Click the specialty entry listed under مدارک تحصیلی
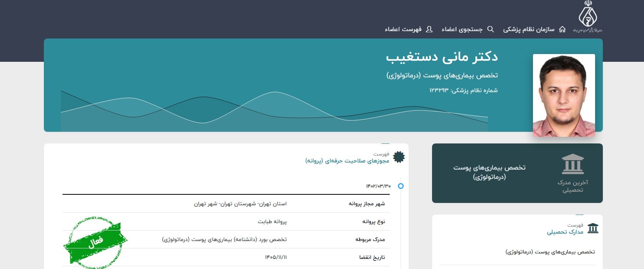 coord(550,252)
